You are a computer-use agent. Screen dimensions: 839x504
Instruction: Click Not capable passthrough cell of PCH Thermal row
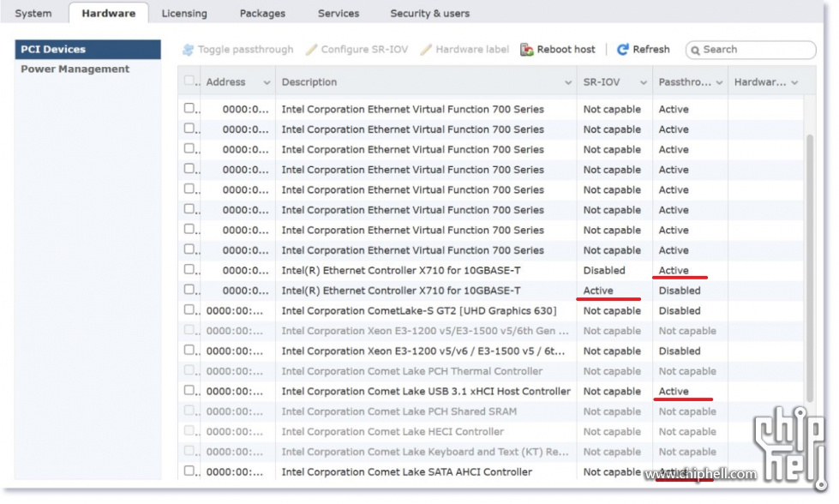(x=687, y=371)
